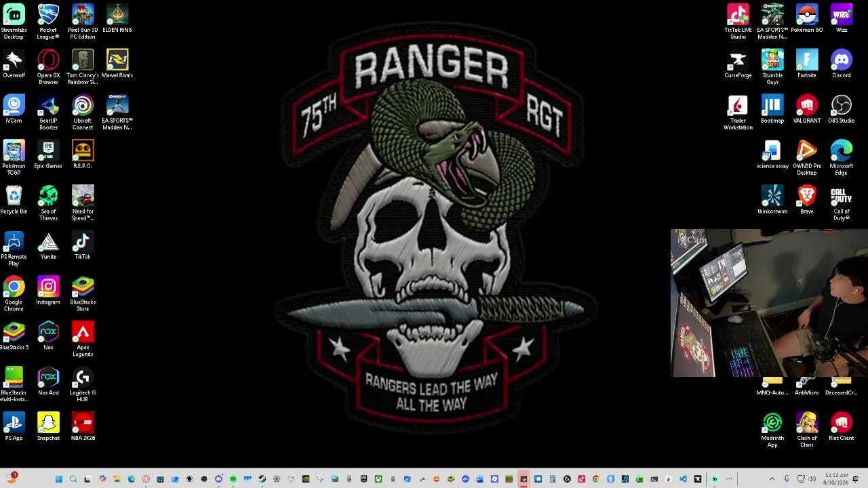This screenshot has width=868, height=488.
Task: Select Tom Clancy's Rainbow Six desktop icon
Action: tap(83, 67)
